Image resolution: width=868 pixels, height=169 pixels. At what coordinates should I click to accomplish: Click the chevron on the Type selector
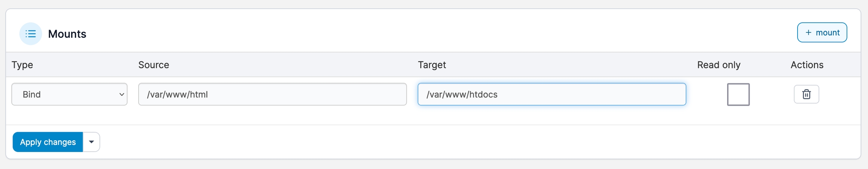click(122, 94)
